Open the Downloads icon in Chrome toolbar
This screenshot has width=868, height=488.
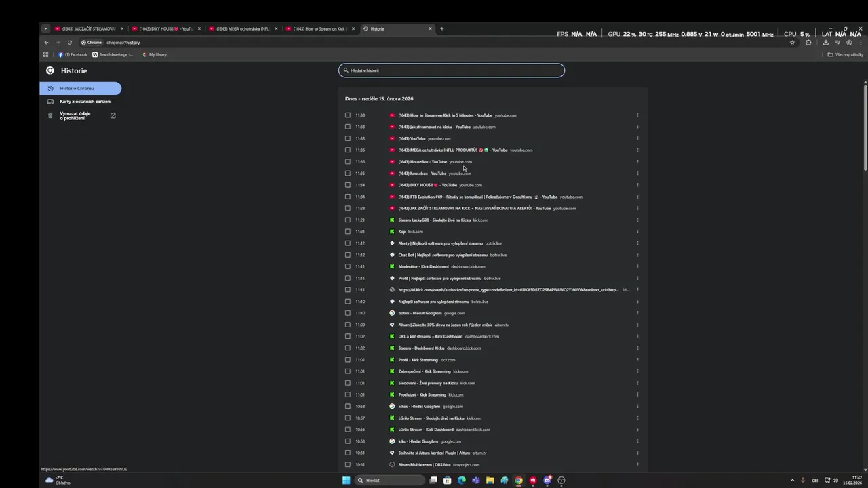(x=825, y=43)
